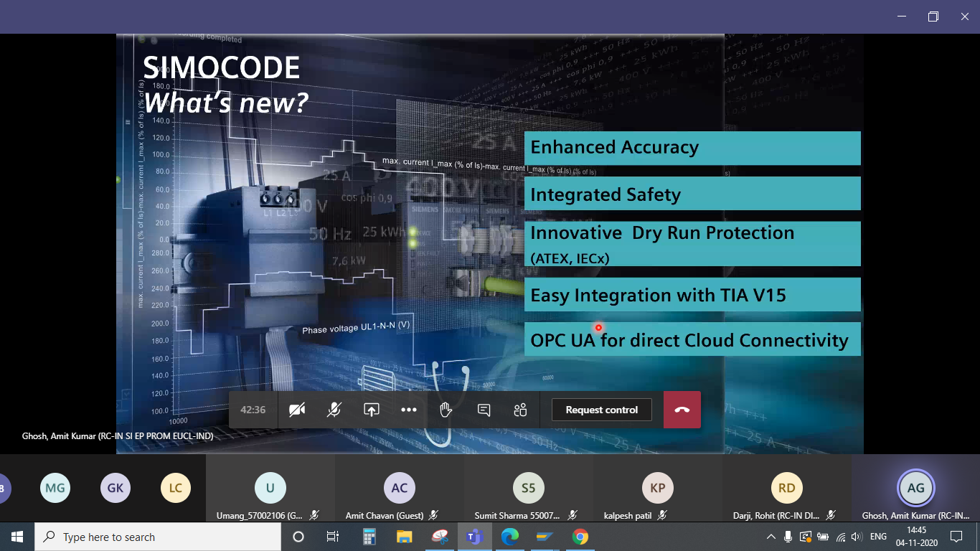This screenshot has height=551, width=980.
Task: Select Darji, Rohit participant tile
Action: pos(787,488)
